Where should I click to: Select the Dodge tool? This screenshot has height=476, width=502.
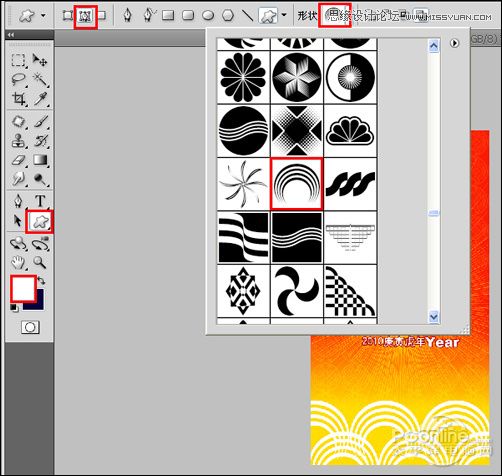click(40, 179)
